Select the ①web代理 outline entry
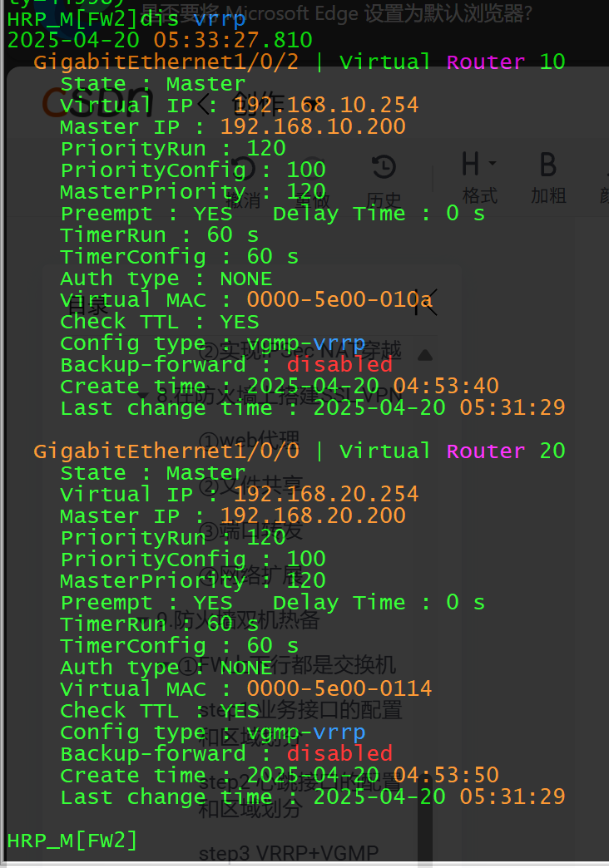This screenshot has width=609, height=868. pos(249,440)
